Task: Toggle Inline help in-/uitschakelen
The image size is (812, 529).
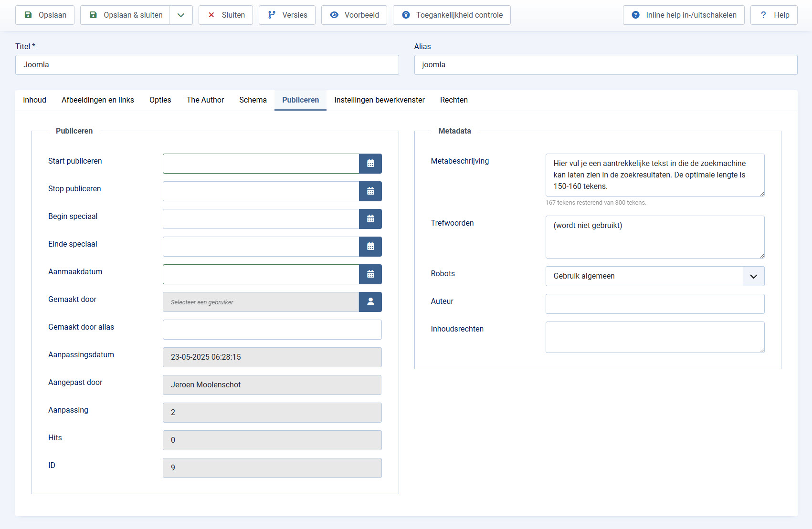Action: point(684,15)
